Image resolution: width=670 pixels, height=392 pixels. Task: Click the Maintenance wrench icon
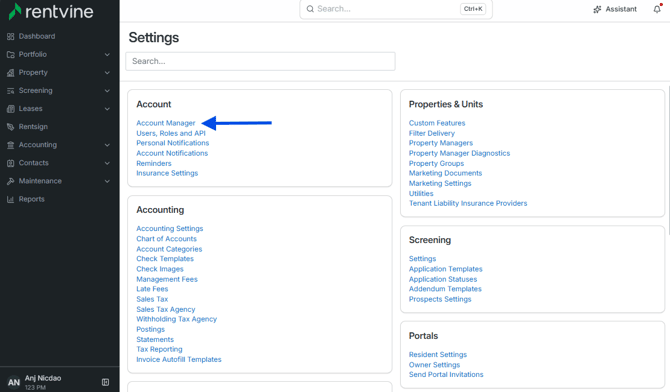11,181
